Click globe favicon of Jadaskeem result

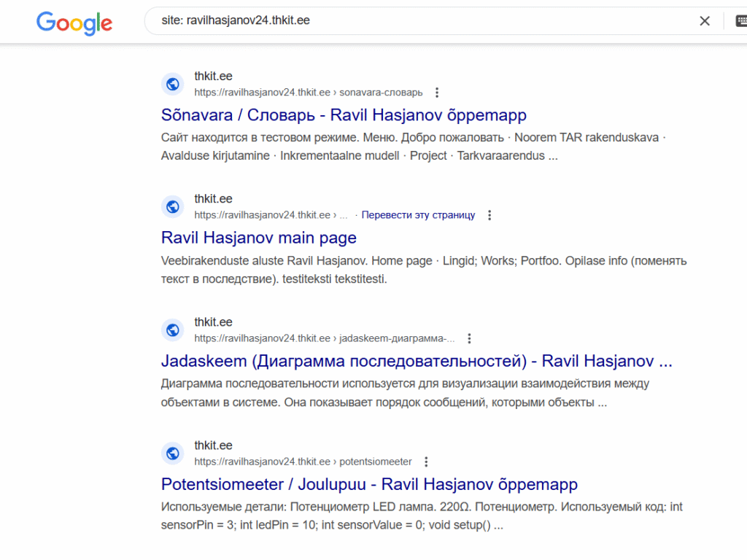(x=173, y=330)
